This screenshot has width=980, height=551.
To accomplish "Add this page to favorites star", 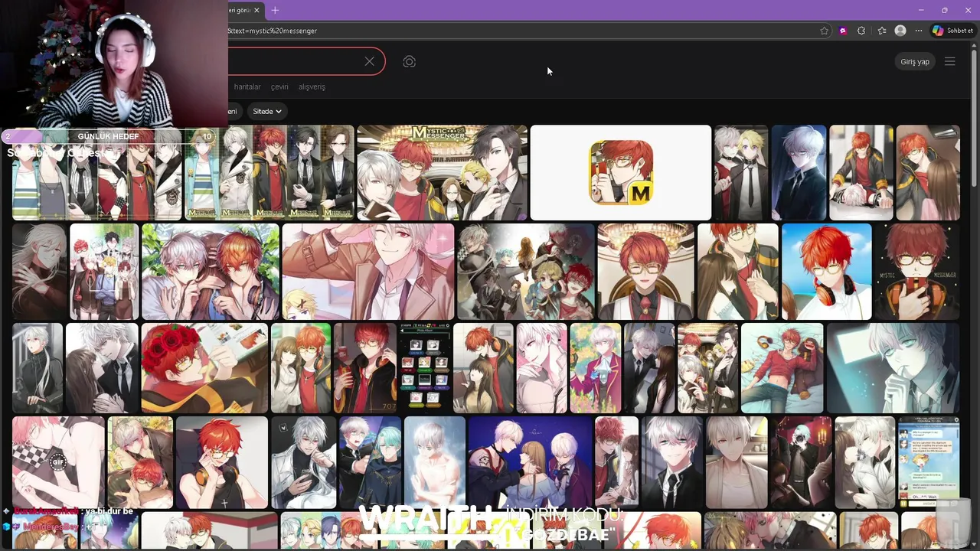I will click(x=824, y=31).
